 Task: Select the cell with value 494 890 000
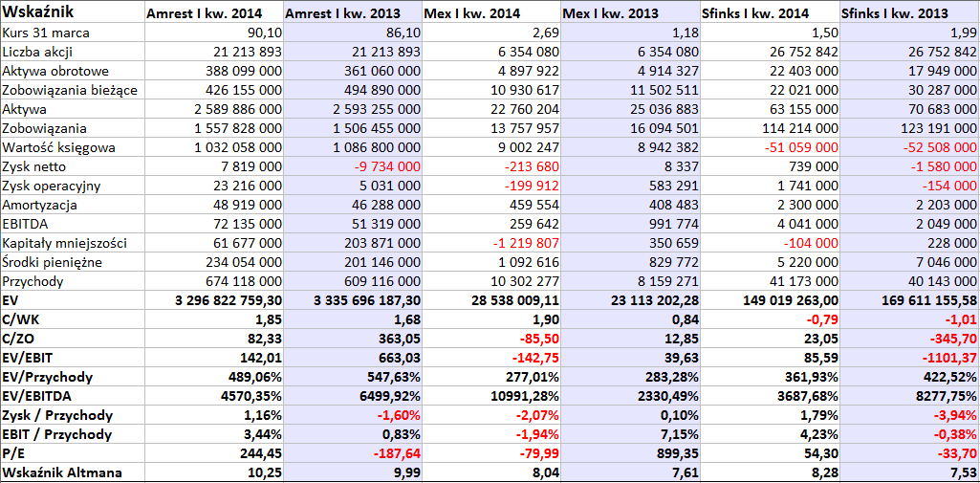(x=353, y=91)
